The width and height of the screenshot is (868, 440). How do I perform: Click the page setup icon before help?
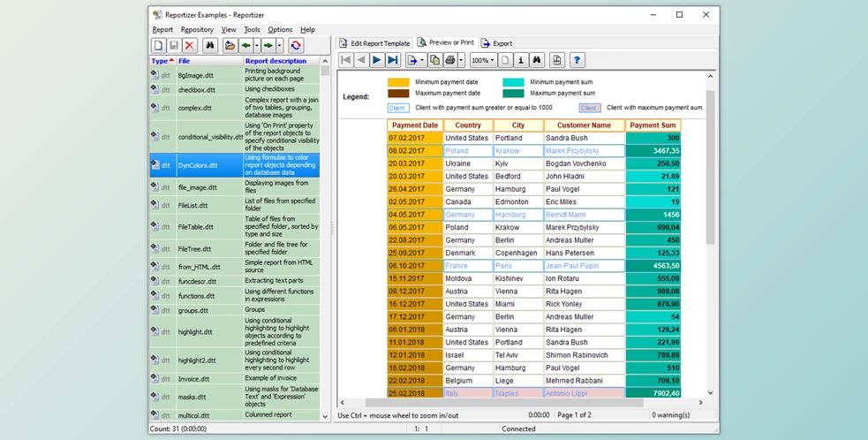pos(557,60)
